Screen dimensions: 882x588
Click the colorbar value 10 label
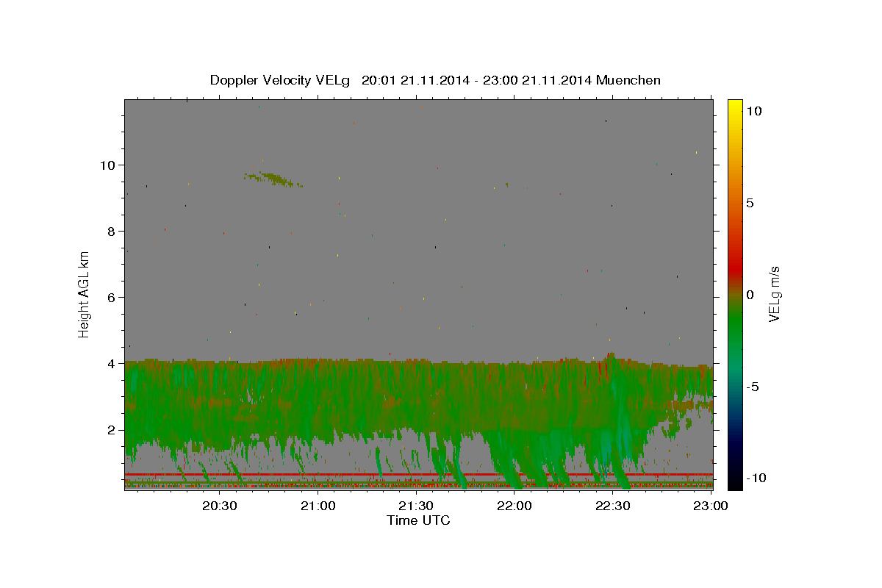(x=753, y=111)
